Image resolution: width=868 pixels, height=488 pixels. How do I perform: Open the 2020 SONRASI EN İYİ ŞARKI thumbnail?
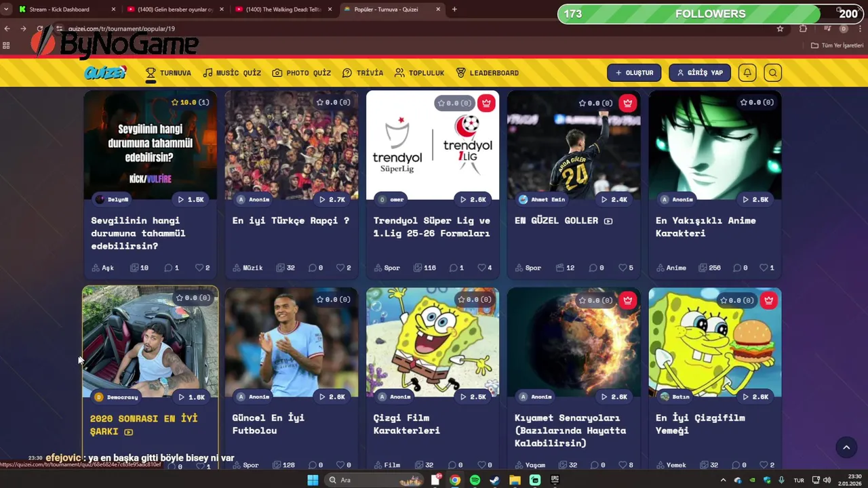151,342
